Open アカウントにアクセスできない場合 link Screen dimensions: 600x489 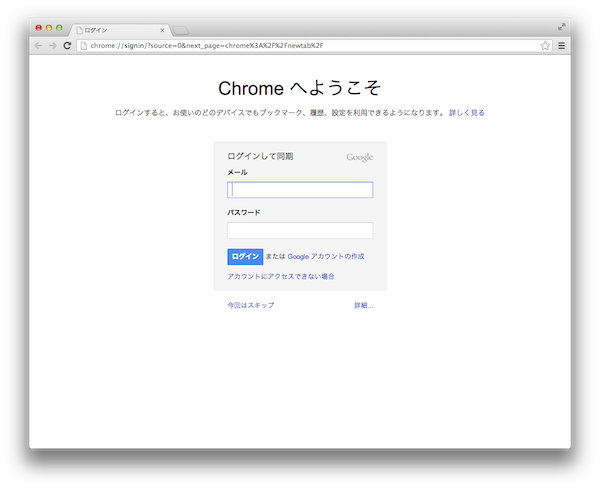click(x=281, y=276)
